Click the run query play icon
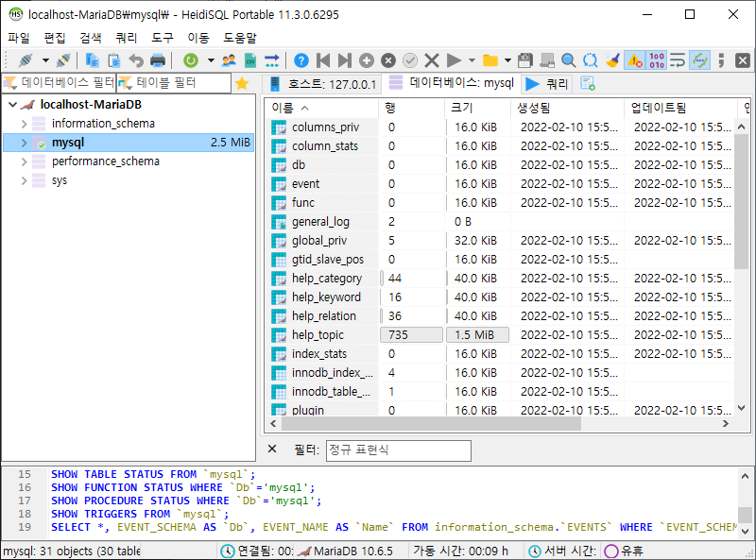The height and width of the screenshot is (560, 756). 454,60
